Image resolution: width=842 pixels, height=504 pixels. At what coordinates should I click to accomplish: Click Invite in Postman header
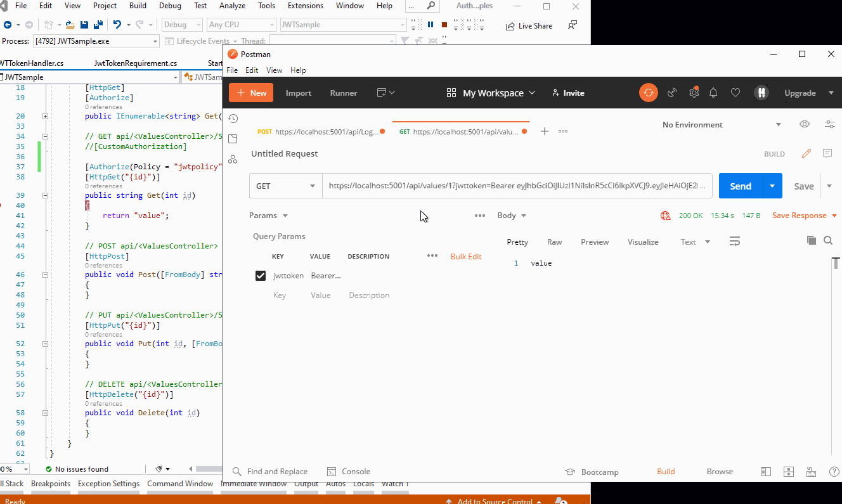point(568,93)
